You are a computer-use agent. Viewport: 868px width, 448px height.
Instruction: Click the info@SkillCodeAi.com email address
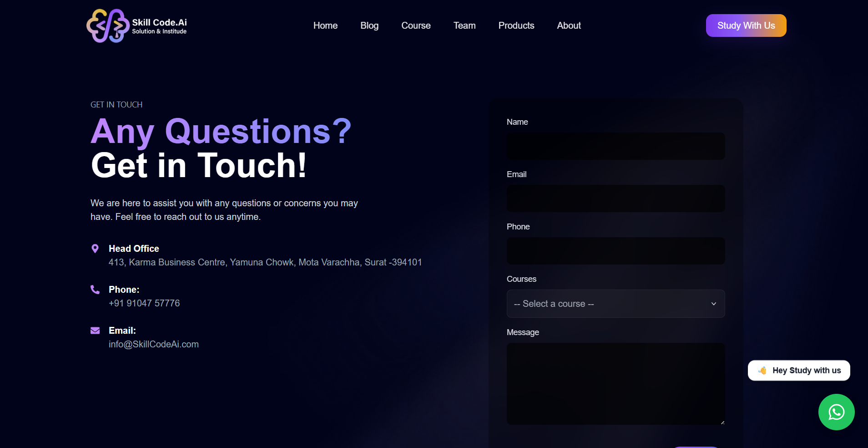154,344
